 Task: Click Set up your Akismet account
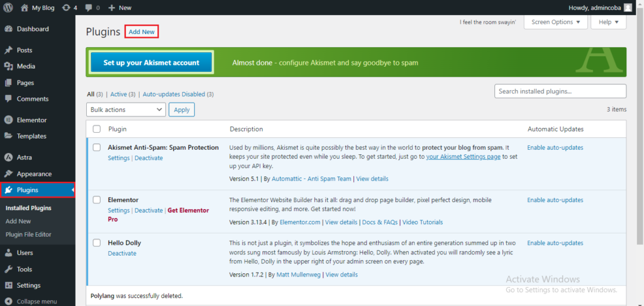(x=151, y=63)
